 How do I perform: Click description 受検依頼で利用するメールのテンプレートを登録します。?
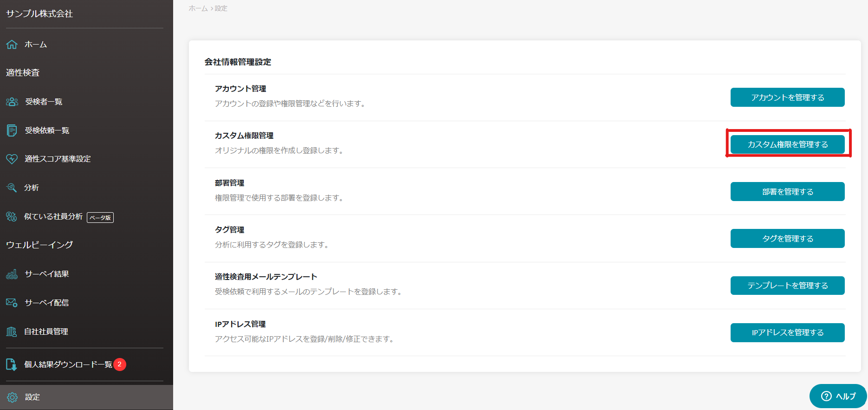(308, 292)
